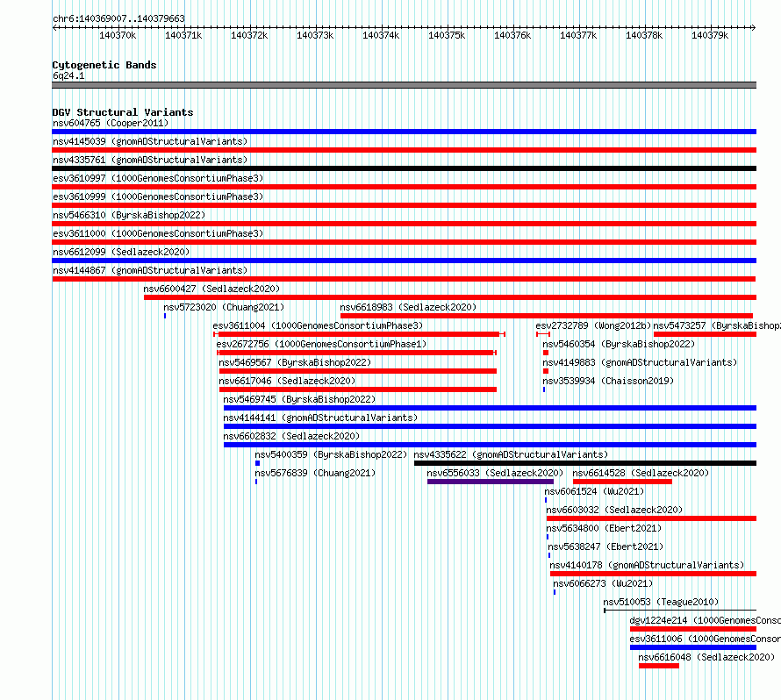The image size is (781, 700).
Task: Click nsv4144141 (gnomADStructuralVariants) label
Action: point(320,418)
